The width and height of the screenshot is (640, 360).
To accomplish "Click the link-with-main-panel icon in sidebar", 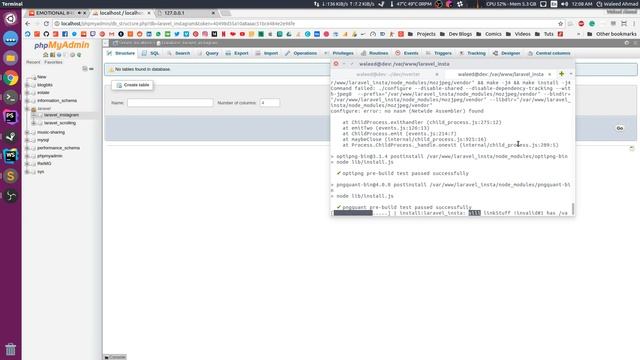I will point(91,69).
